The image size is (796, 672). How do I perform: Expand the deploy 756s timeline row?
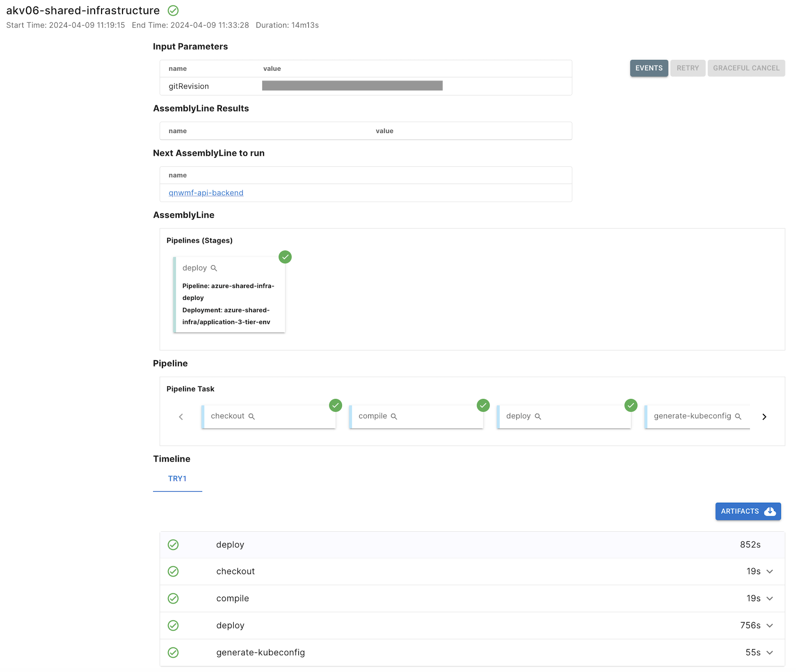[769, 625]
